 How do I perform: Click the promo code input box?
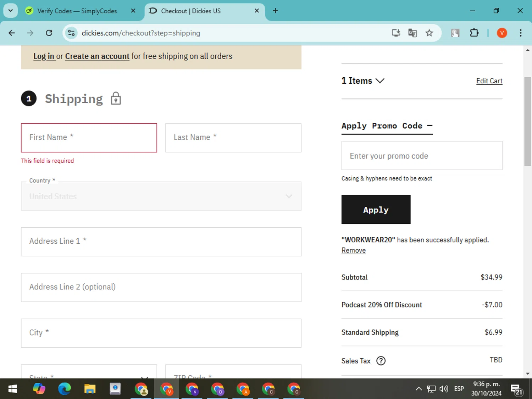pyautogui.click(x=422, y=156)
